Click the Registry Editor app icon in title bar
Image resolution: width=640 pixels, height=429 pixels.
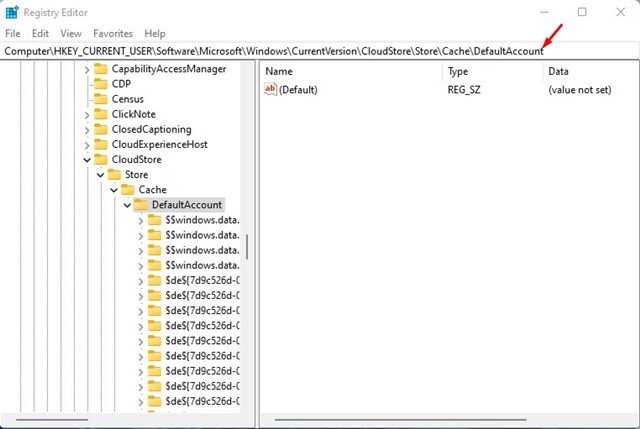click(x=12, y=12)
